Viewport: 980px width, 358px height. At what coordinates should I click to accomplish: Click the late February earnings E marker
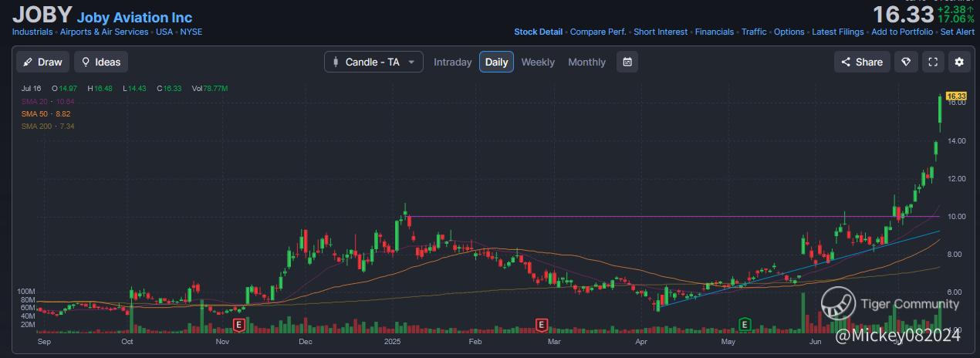(x=542, y=324)
